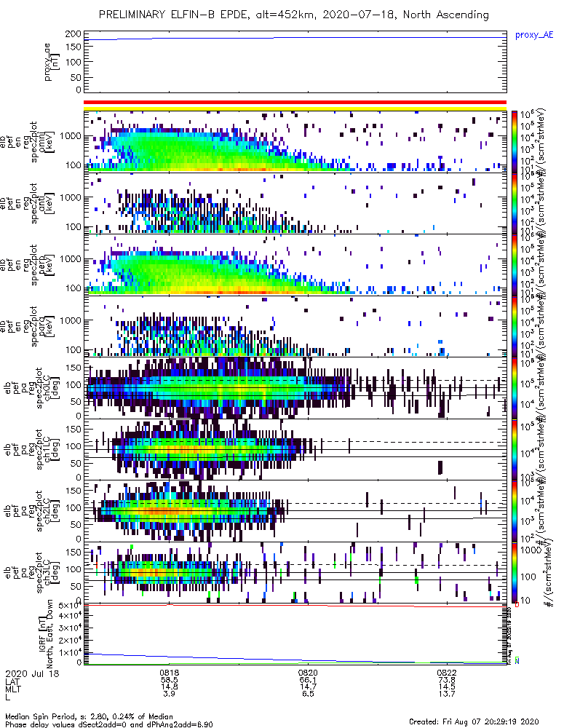Viewport: 564px width, 728px height.
Task: Click the MLT value '14.8'
Action: tap(170, 687)
